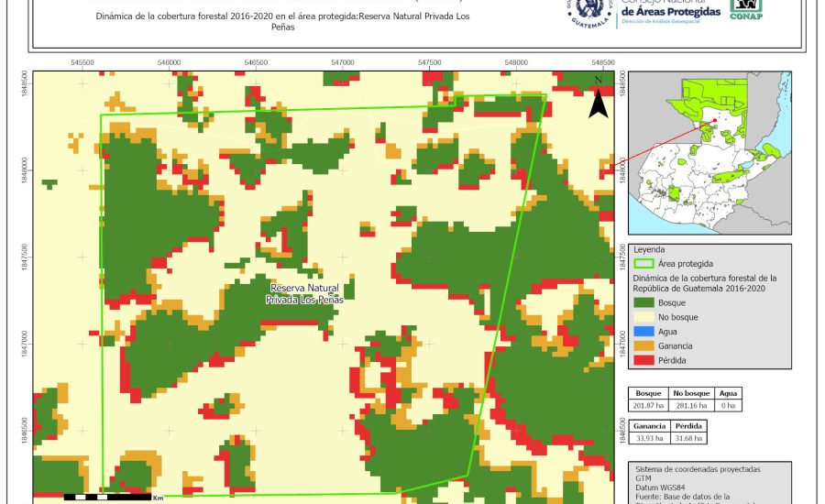
Task: Click the Reserva Natural Privada Los Peñas label
Action: 305,294
